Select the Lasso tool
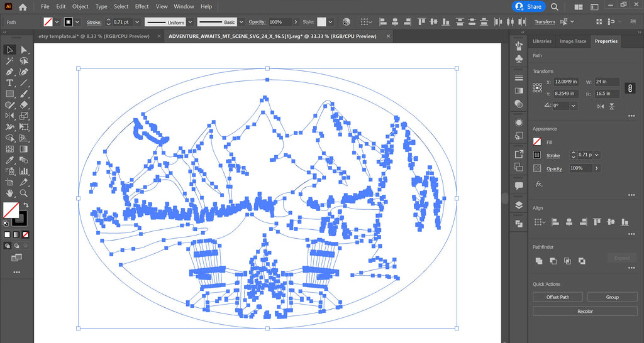Viewport: 644px width, 343px height. click(24, 61)
